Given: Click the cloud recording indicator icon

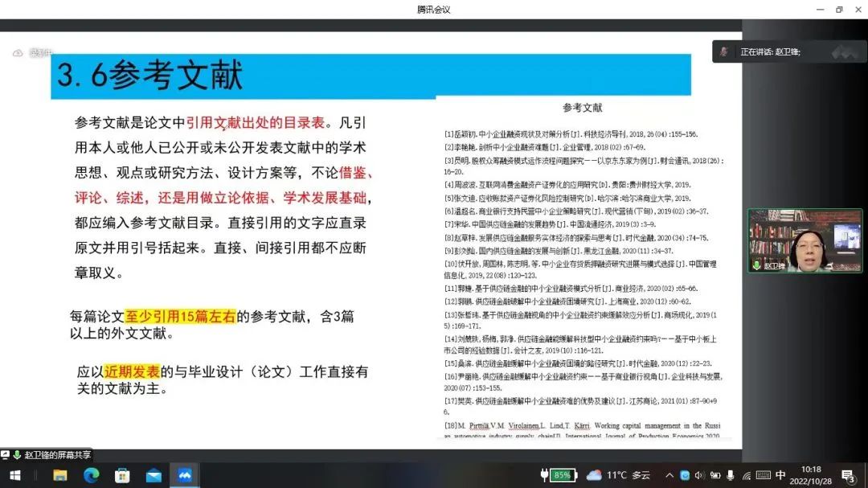Looking at the screenshot, I should point(18,53).
